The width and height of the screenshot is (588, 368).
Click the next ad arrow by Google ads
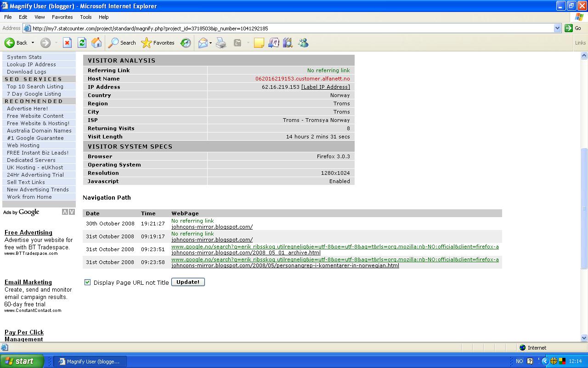[x=72, y=212]
